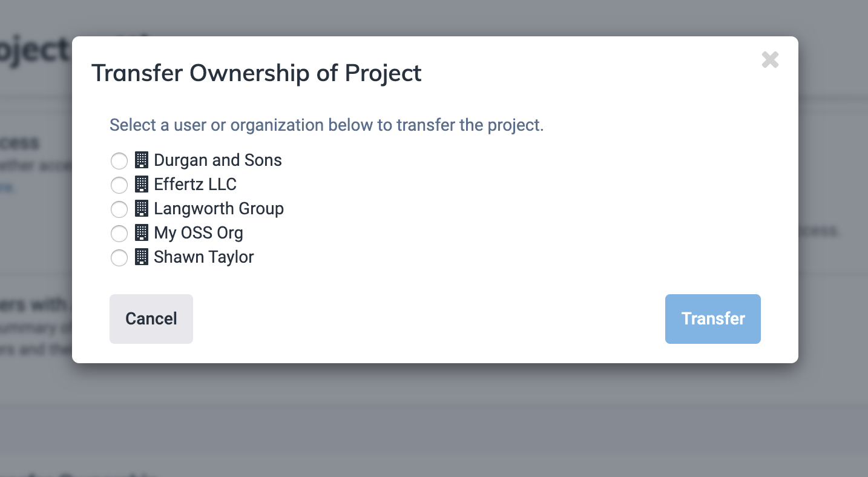Pick the My OSS Org radio button

[x=119, y=233]
